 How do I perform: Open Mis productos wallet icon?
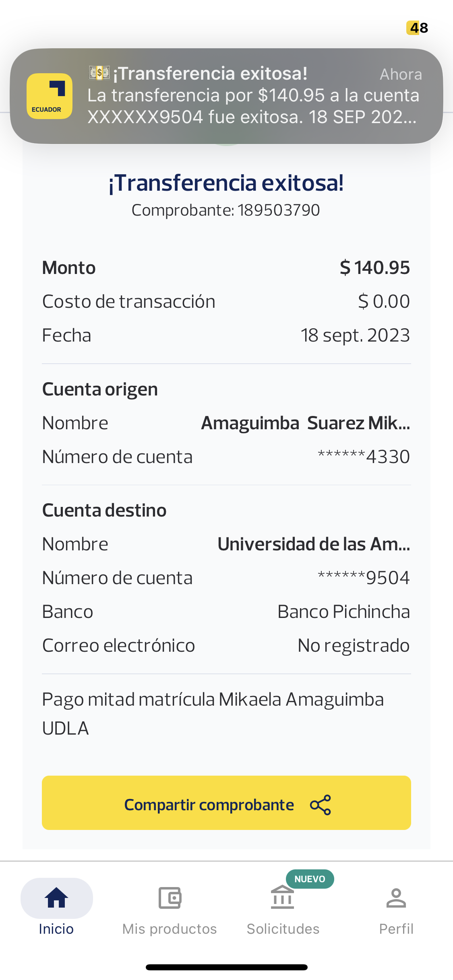point(170,898)
